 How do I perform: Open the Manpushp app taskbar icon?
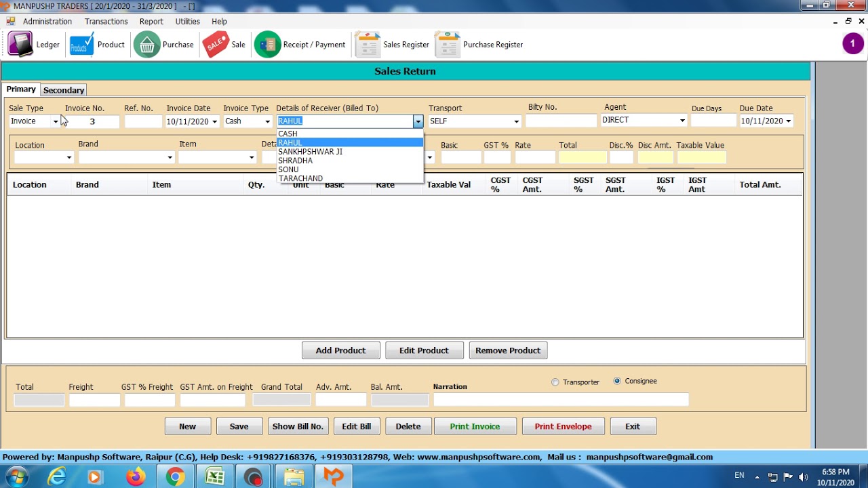[x=334, y=477]
